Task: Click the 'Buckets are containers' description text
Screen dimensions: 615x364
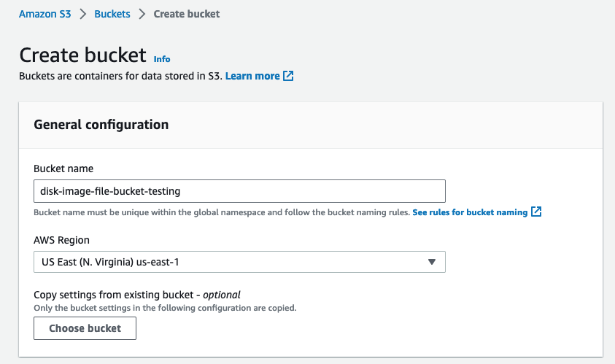Action: (121, 76)
